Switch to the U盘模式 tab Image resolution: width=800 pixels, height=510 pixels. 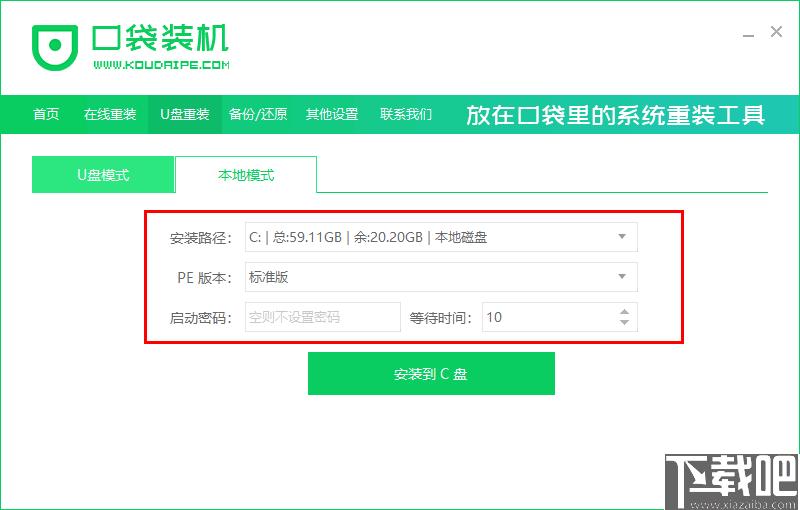click(103, 175)
